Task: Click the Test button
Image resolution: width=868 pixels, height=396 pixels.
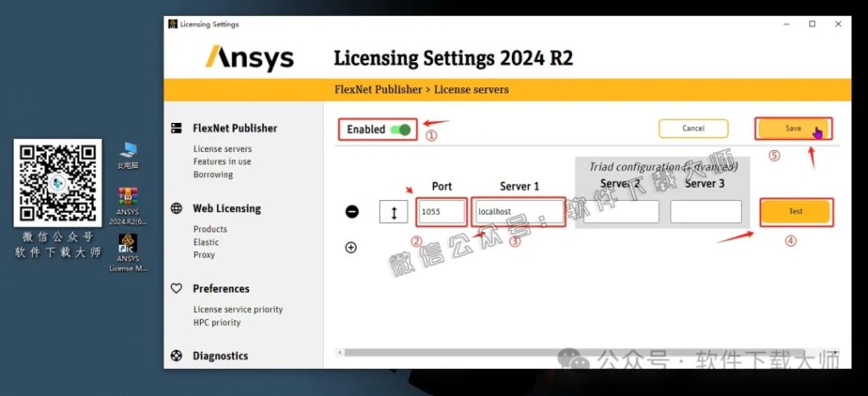Action: 795,211
